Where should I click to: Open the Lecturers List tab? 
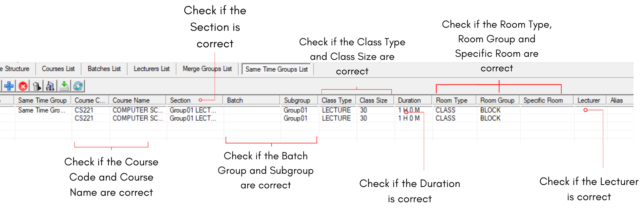(x=151, y=69)
